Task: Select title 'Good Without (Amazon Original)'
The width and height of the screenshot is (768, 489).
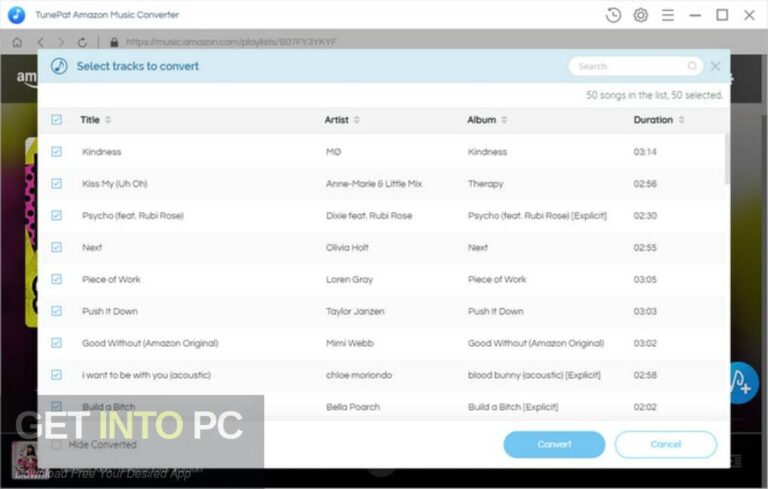Action: click(x=150, y=343)
